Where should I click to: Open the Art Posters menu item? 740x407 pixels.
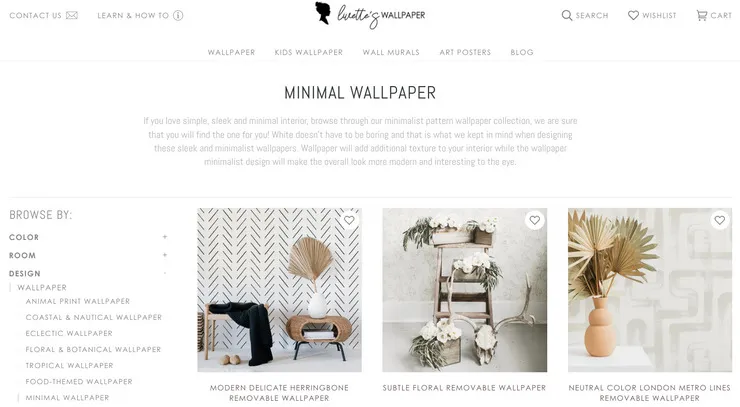(x=465, y=52)
